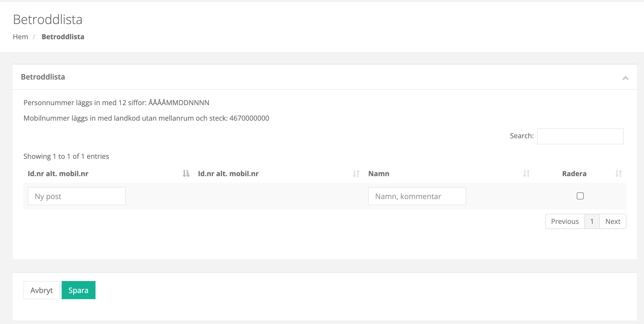The height and width of the screenshot is (324, 644).
Task: Focus the Search input field
Action: point(580,136)
